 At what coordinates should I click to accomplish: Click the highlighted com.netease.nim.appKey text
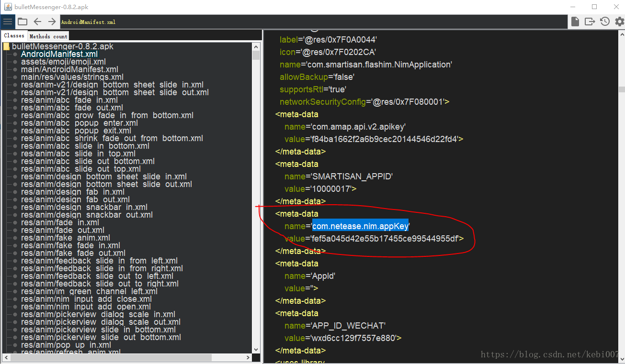point(361,226)
